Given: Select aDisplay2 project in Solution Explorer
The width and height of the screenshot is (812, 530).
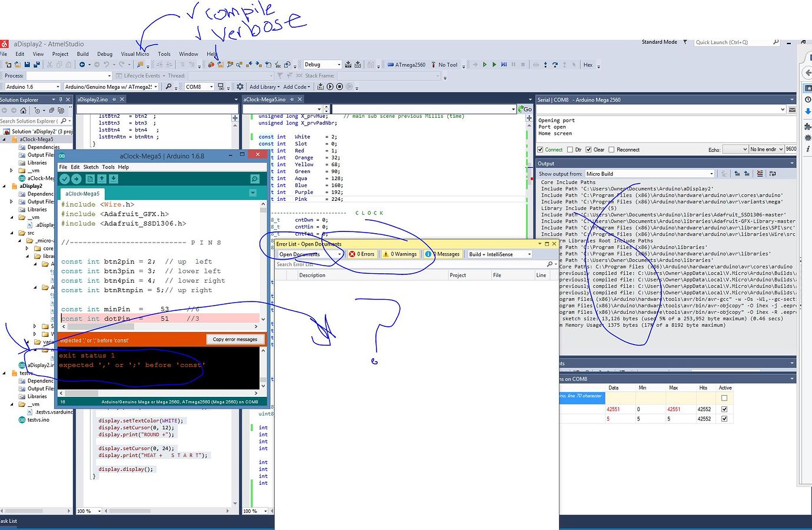Looking at the screenshot, I should pyautogui.click(x=31, y=186).
